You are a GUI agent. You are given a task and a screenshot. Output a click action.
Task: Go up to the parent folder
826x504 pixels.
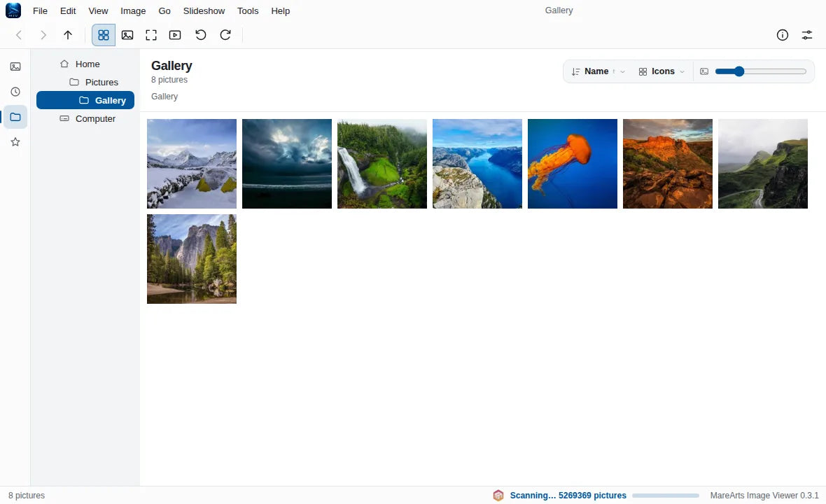click(x=67, y=35)
